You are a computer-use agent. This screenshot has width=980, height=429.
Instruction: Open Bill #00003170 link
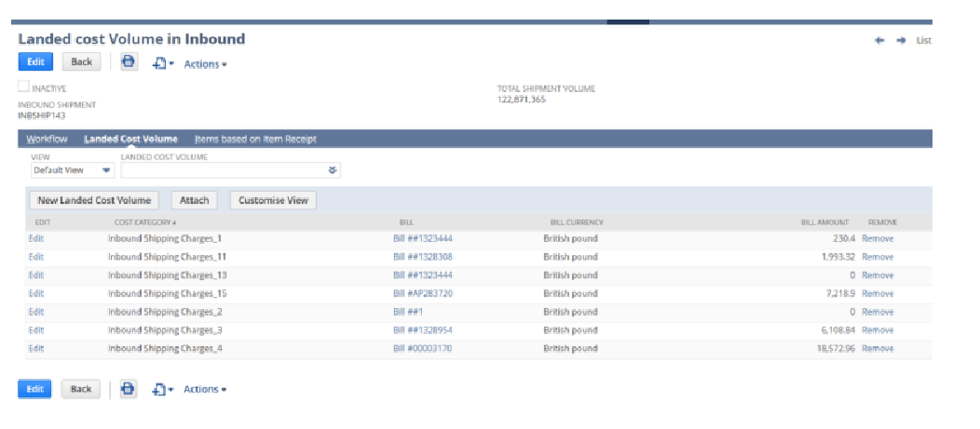tap(423, 348)
